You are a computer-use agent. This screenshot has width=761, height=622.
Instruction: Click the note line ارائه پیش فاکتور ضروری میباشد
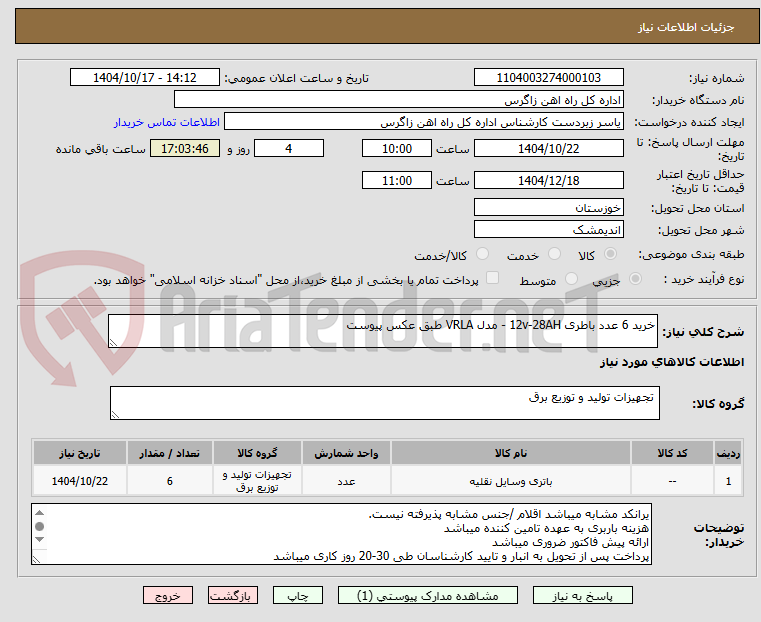coord(570,542)
